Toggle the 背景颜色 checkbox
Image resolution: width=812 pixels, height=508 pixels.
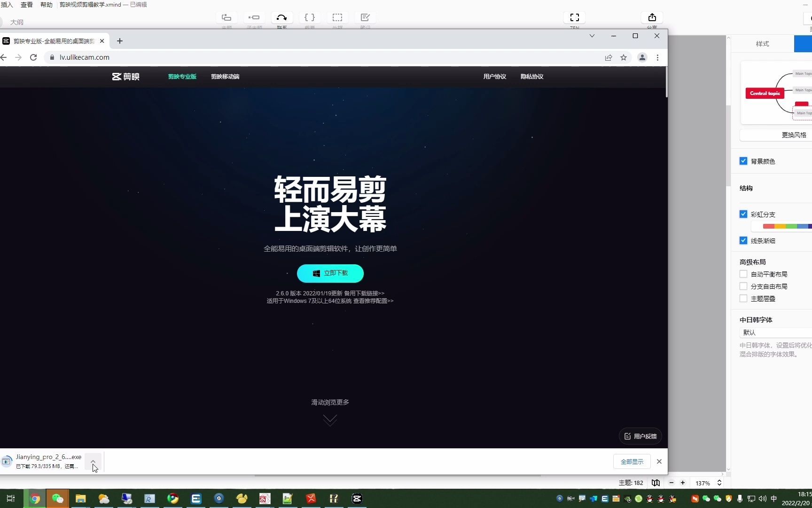pyautogui.click(x=743, y=161)
